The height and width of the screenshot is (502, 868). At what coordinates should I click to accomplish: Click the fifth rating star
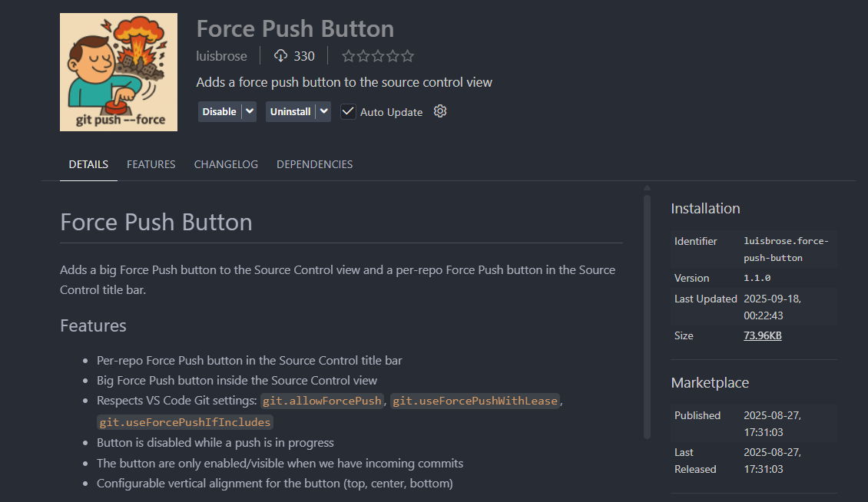[409, 55]
